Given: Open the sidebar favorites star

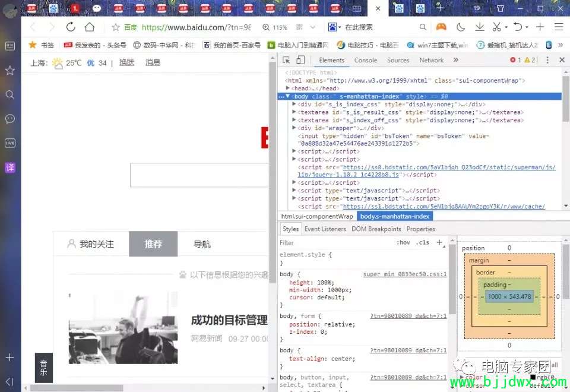Looking at the screenshot, I should pyautogui.click(x=10, y=70).
